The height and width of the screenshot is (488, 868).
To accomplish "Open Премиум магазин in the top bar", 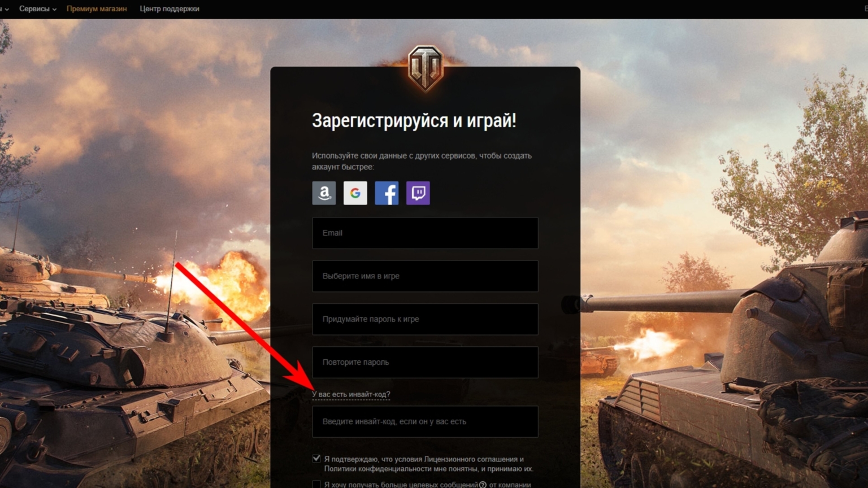I will pos(97,9).
